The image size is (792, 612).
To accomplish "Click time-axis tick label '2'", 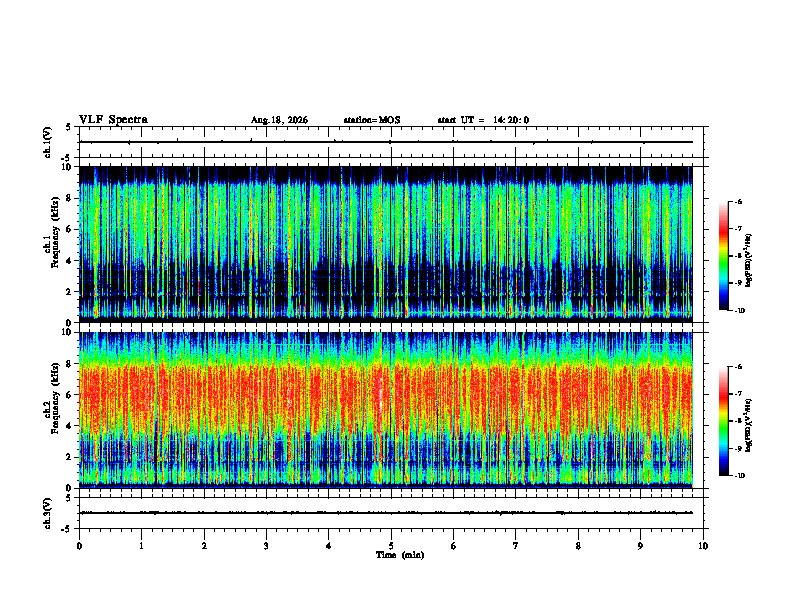I will (204, 546).
